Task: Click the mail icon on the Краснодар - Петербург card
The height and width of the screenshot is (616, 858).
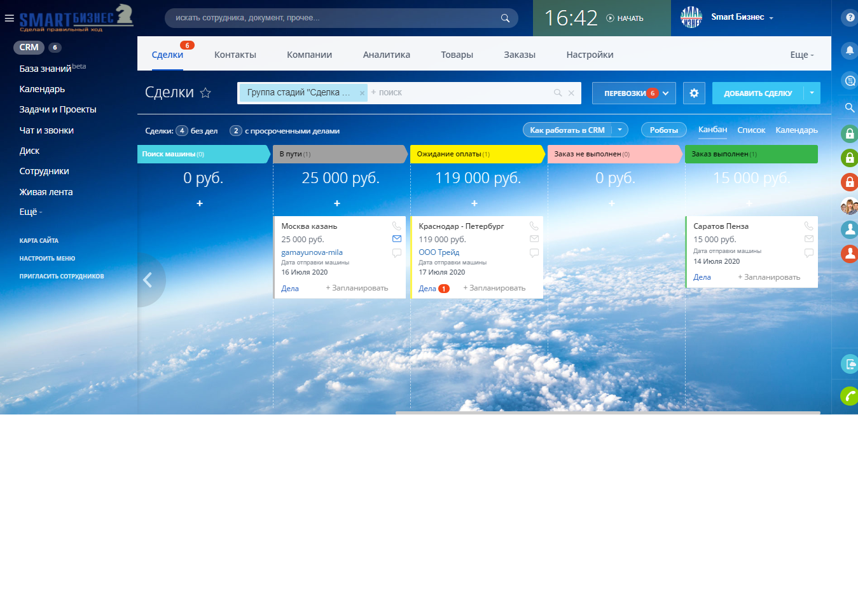Action: pos(534,239)
